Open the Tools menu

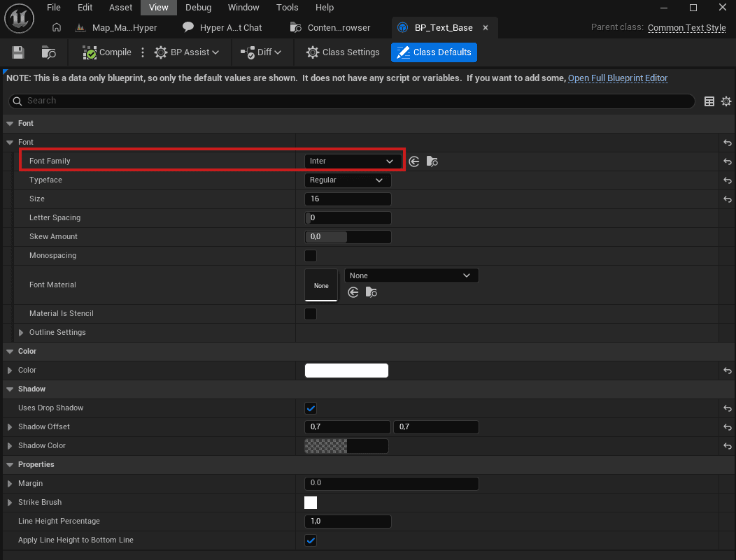pos(288,8)
